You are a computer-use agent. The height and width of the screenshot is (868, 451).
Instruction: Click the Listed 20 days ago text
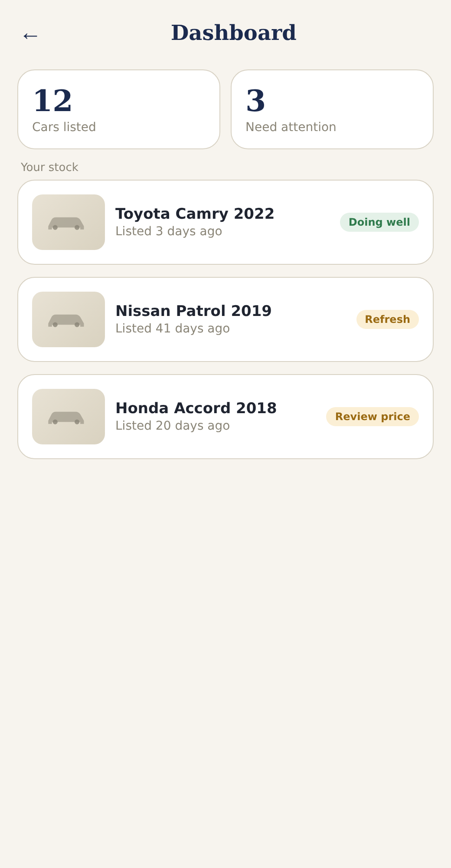pos(173,426)
